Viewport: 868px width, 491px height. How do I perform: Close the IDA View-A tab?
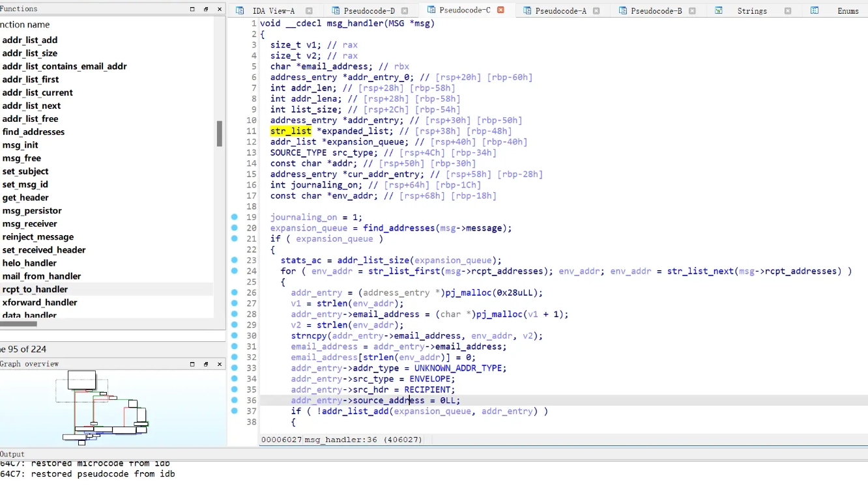click(309, 11)
